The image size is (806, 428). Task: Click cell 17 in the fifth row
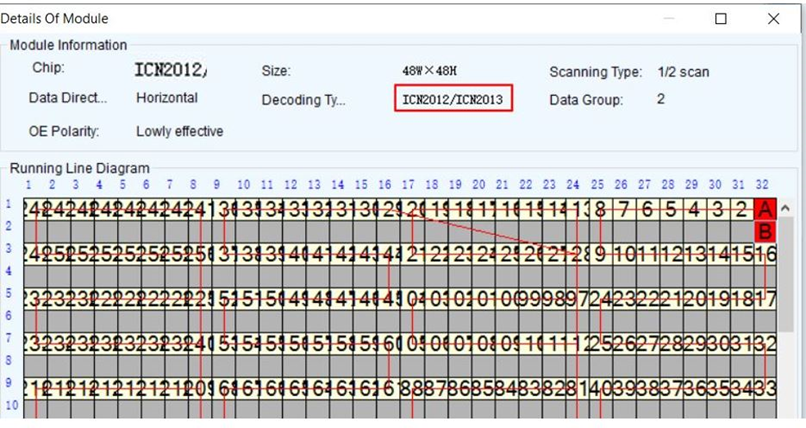[x=766, y=297]
